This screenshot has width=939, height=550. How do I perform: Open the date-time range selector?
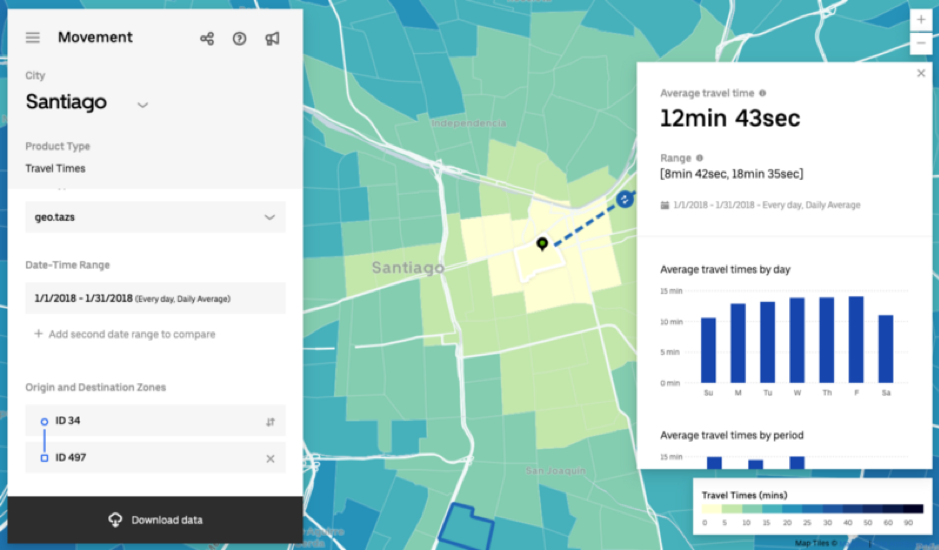155,298
